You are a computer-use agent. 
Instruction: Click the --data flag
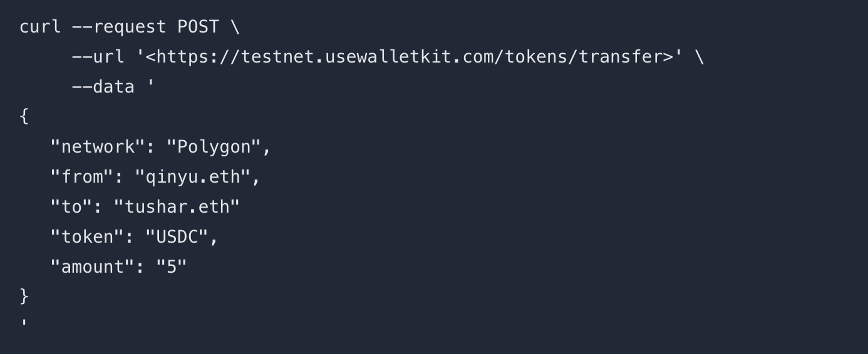[103, 86]
